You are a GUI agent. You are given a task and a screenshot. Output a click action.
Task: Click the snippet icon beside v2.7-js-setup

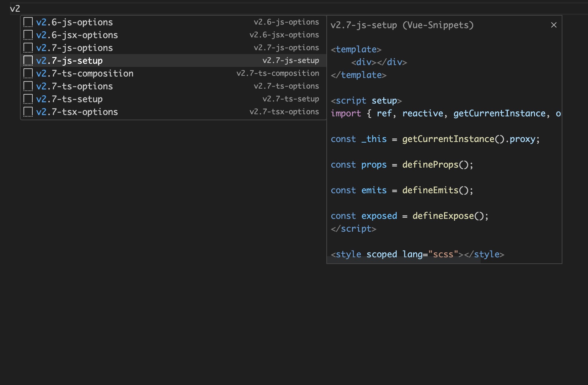pos(28,60)
